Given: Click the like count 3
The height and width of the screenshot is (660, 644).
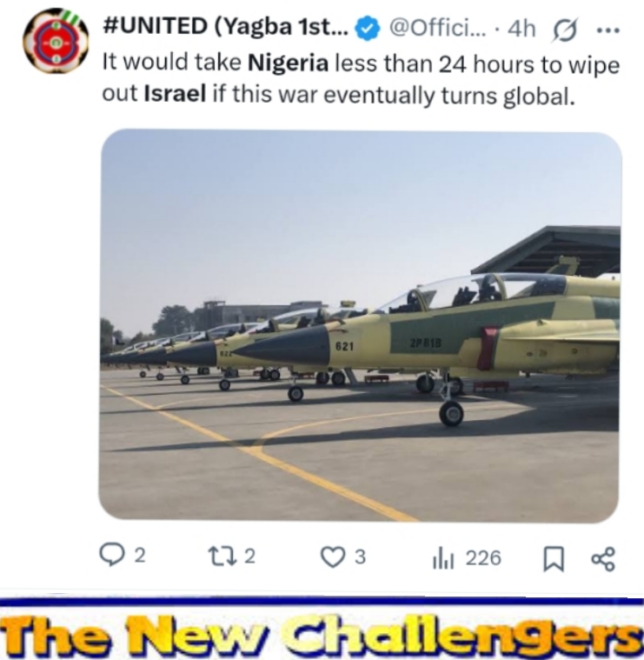Looking at the screenshot, I should pyautogui.click(x=360, y=557).
